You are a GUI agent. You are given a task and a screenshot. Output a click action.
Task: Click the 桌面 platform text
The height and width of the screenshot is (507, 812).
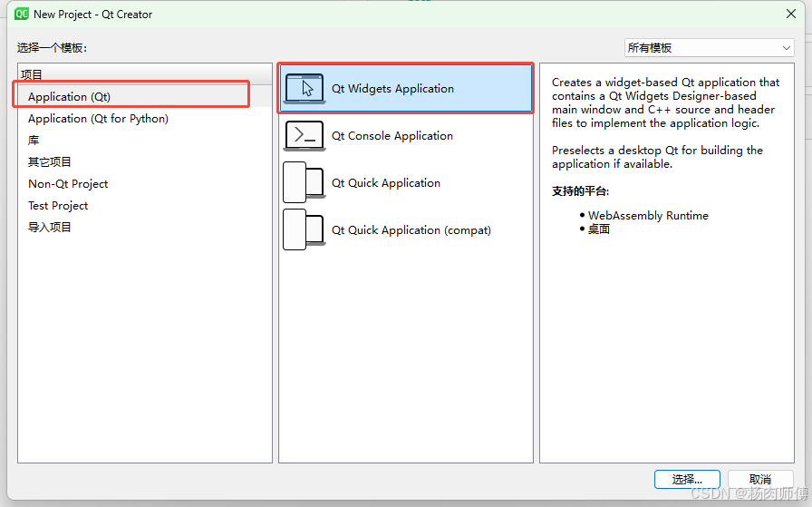pyautogui.click(x=599, y=229)
